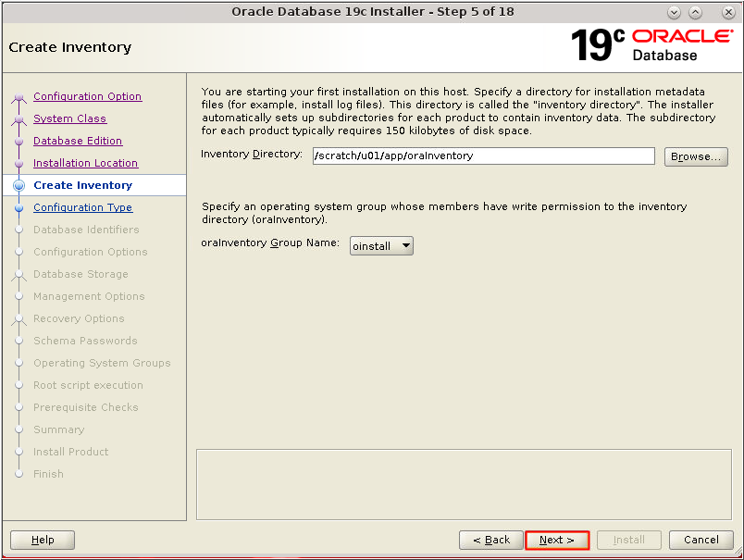Screen dimensions: 744x560
Task: Jump to the Installation Location step
Action: 88,163
